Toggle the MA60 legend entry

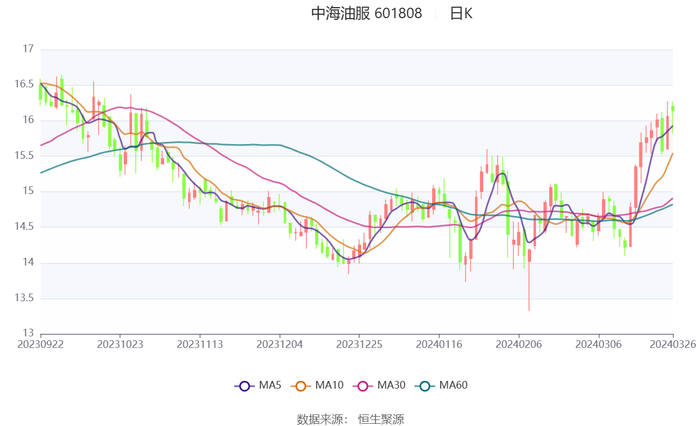click(x=435, y=385)
